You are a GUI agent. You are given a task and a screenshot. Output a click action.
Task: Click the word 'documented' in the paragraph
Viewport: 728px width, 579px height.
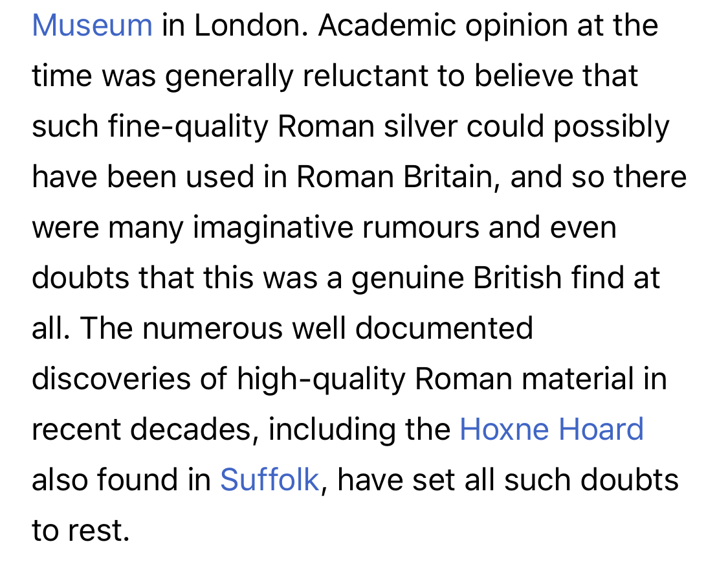[x=445, y=328]
